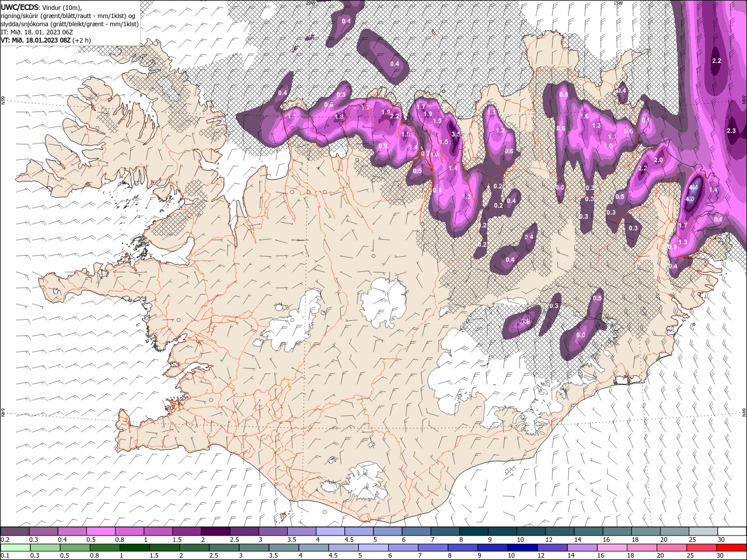Click the 4.4 precipitation value on the map
The height and width of the screenshot is (560, 747).
pyautogui.click(x=693, y=188)
